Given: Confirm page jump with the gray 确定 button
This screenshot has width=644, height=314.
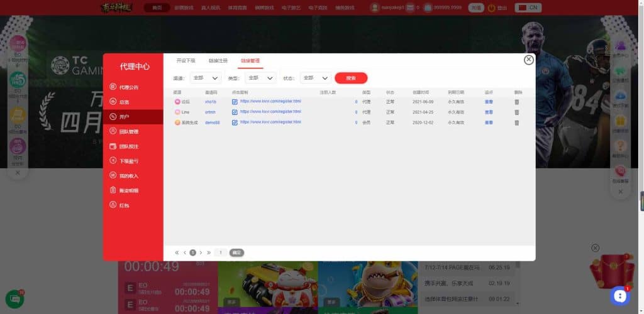Looking at the screenshot, I should coord(236,253).
